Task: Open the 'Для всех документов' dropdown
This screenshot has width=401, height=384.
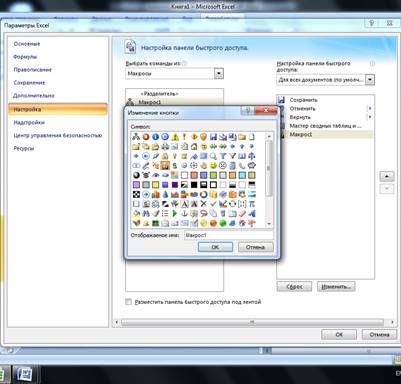Action: point(370,80)
